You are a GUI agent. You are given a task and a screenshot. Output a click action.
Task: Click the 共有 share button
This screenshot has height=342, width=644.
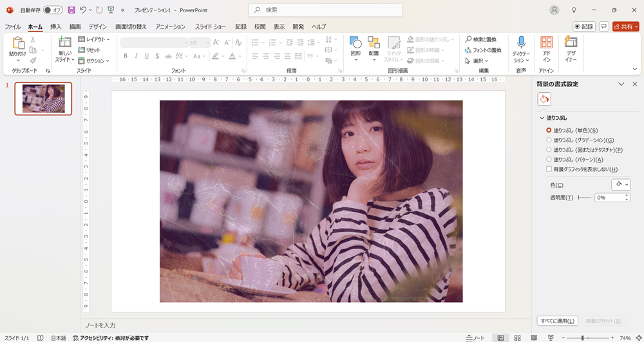coord(626,26)
